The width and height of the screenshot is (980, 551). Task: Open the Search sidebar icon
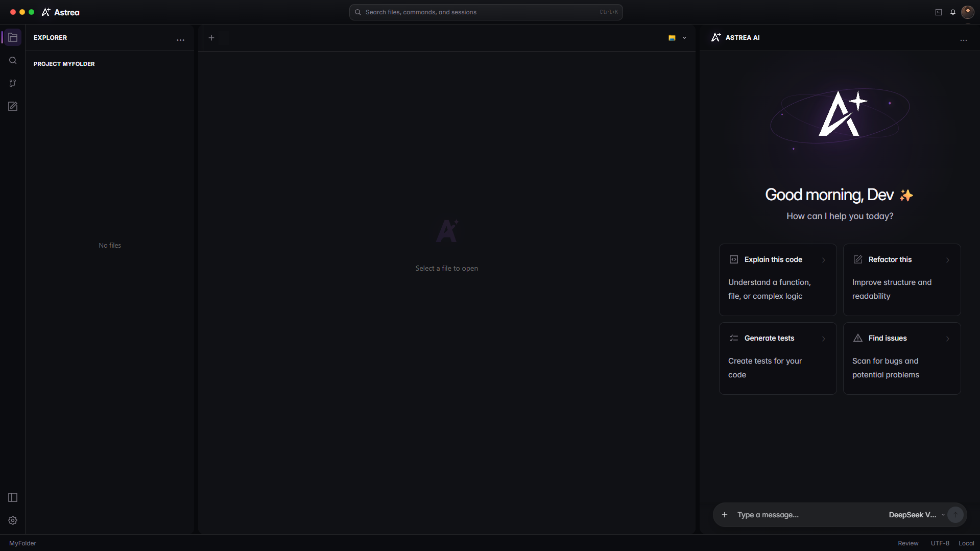[13, 60]
